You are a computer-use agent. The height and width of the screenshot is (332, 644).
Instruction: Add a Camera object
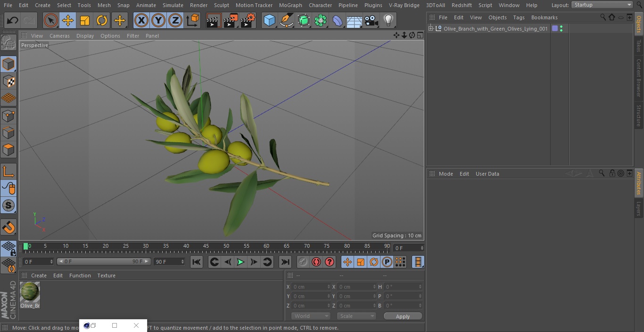pyautogui.click(x=371, y=21)
